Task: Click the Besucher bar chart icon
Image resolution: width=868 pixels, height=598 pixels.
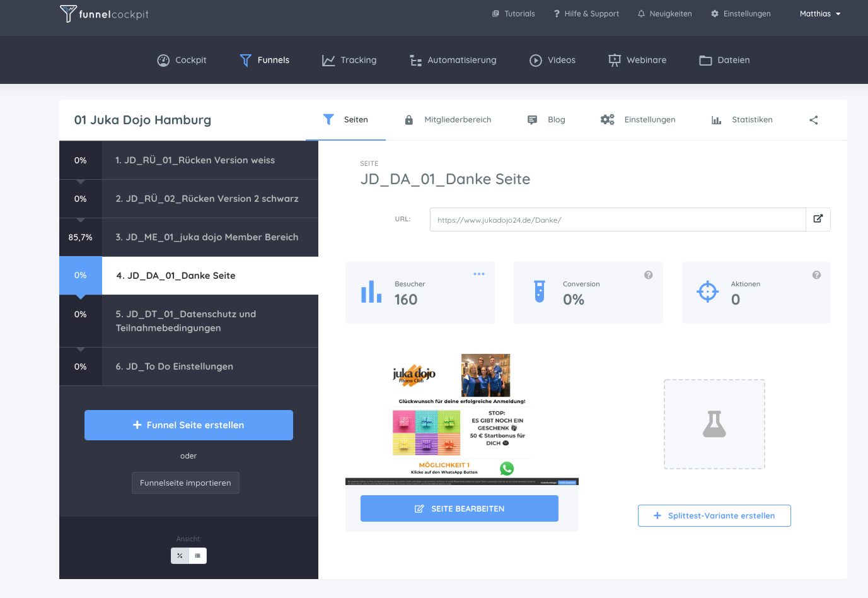Action: 371,292
